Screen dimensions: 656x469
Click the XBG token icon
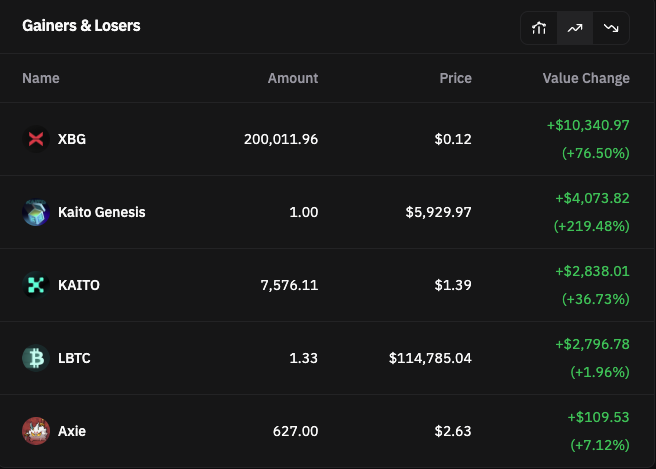pyautogui.click(x=36, y=139)
